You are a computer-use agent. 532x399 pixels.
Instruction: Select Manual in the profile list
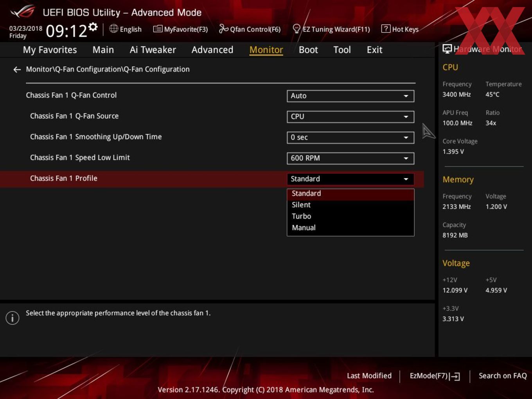[x=350, y=228]
